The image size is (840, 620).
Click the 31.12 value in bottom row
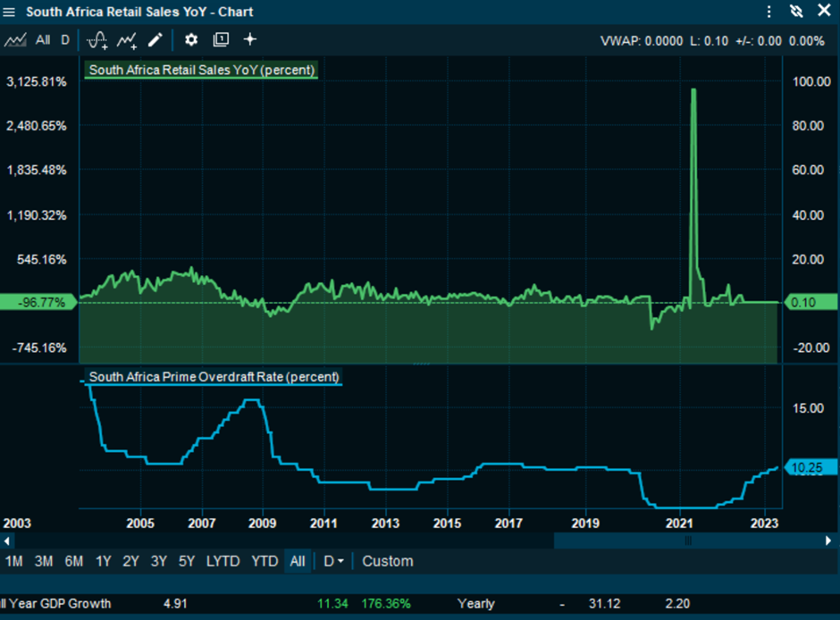604,603
